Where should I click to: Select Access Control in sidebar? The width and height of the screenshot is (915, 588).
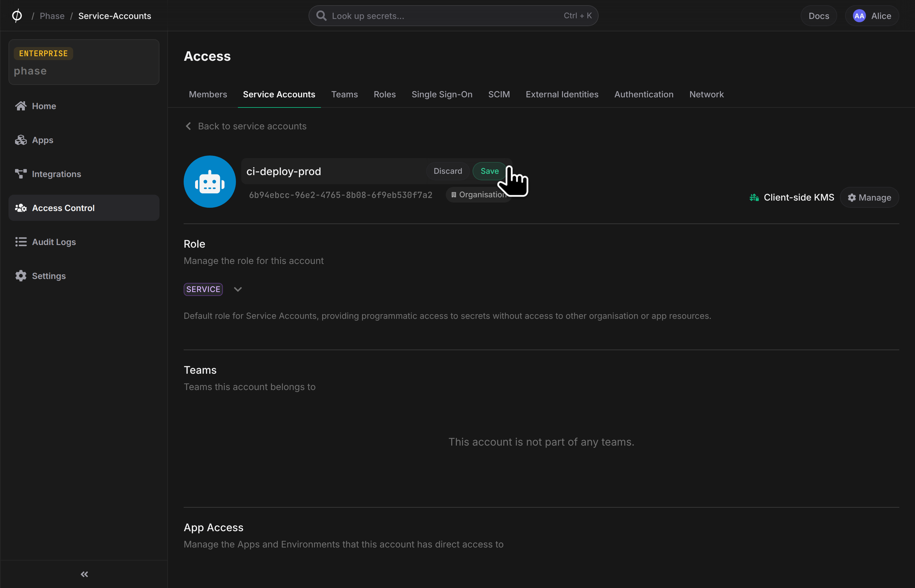[84, 208]
